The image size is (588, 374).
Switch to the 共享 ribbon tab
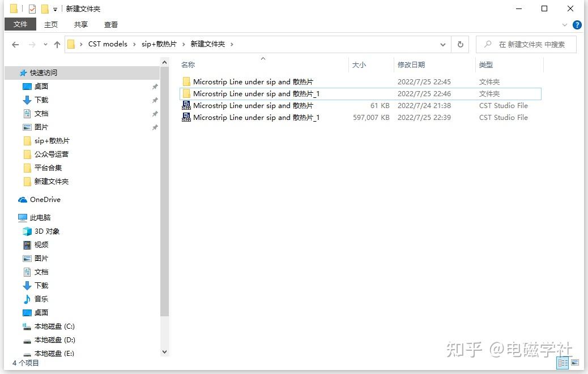[80, 24]
